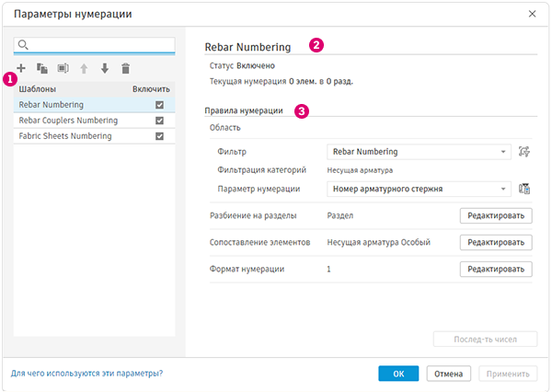Screen dimensions: 552x392
Task: Move selected template down
Action: pos(105,68)
